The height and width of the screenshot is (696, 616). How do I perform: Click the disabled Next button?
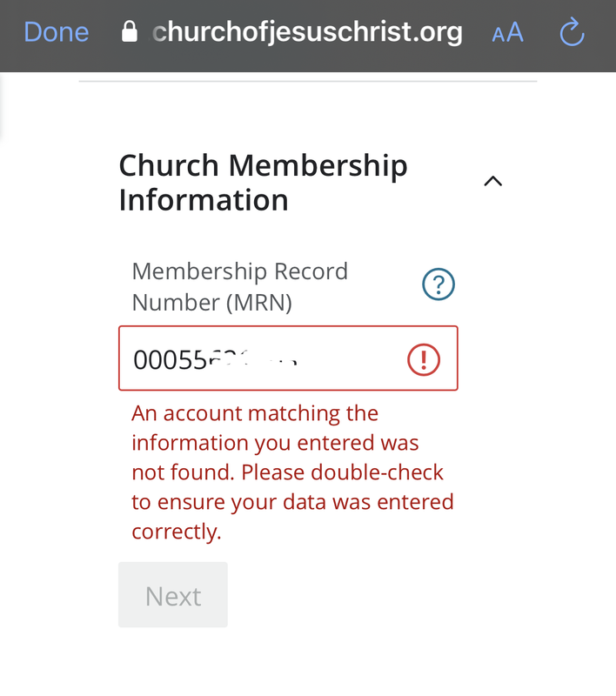click(x=173, y=595)
